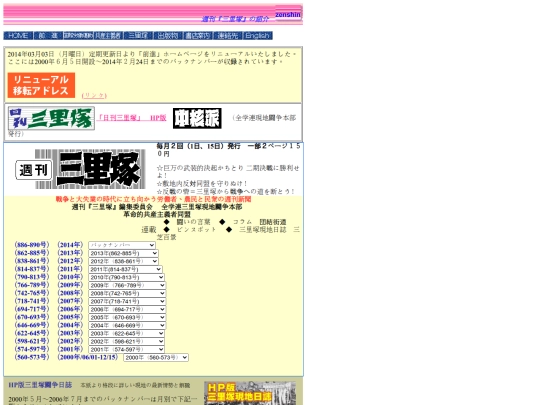This screenshot has height=405, width=540.
Task: Expand the 2010年(790-813号) dropdown
Action: [126, 277]
